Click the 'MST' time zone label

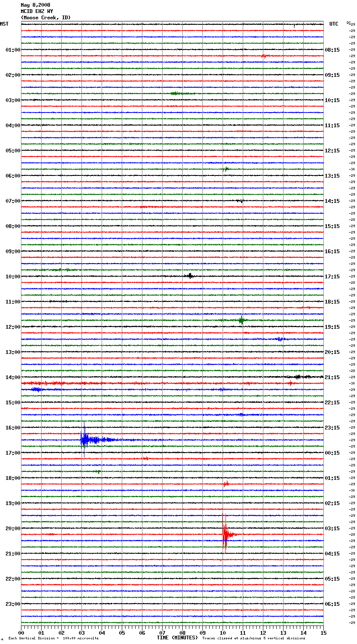4,24
